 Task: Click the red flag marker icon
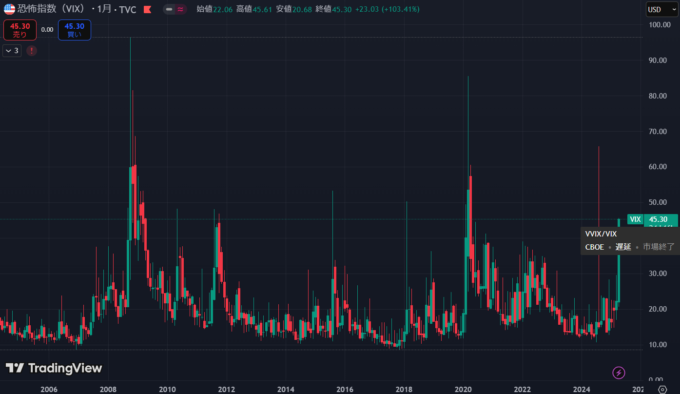[147, 9]
